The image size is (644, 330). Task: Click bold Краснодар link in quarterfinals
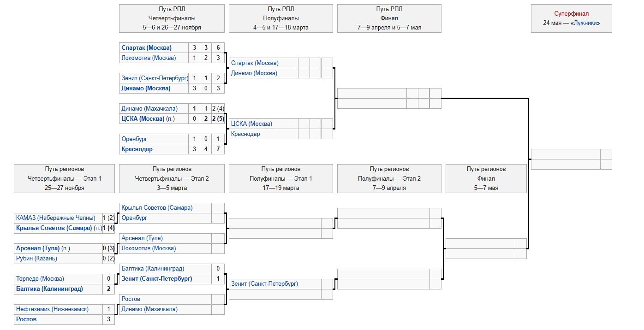(137, 149)
